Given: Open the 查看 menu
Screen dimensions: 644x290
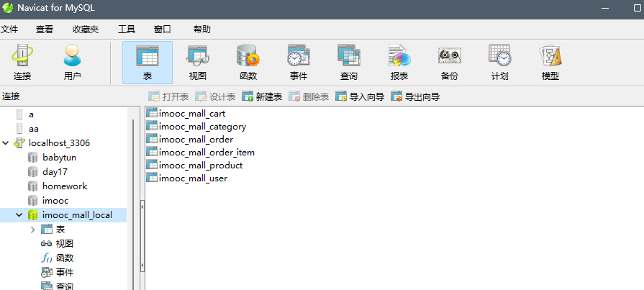Looking at the screenshot, I should [x=45, y=30].
